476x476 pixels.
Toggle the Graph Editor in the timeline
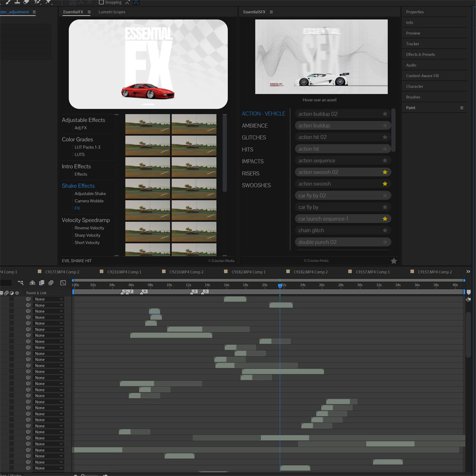point(63,282)
